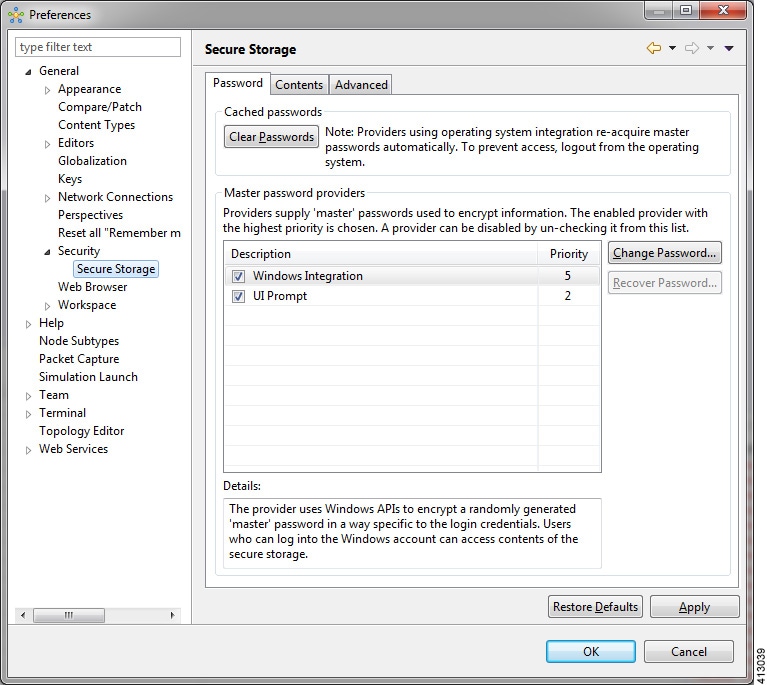This screenshot has height=685, width=767.
Task: Click priority value 2 cell
Action: click(x=568, y=296)
